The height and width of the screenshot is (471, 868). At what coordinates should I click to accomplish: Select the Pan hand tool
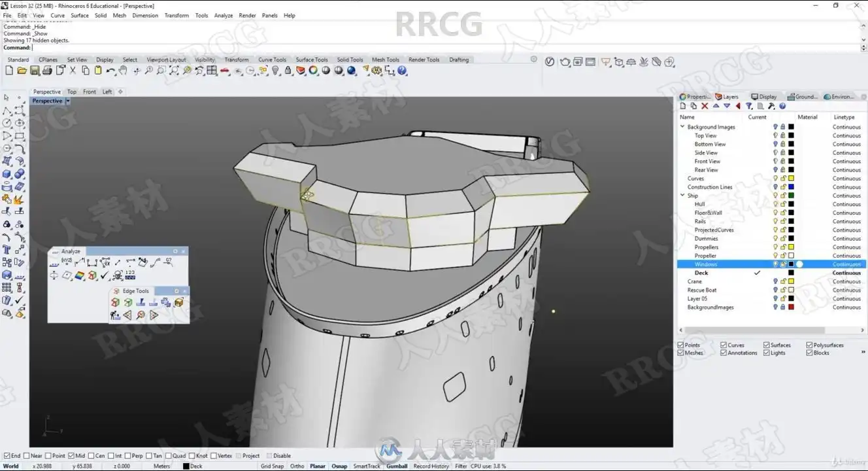click(123, 70)
